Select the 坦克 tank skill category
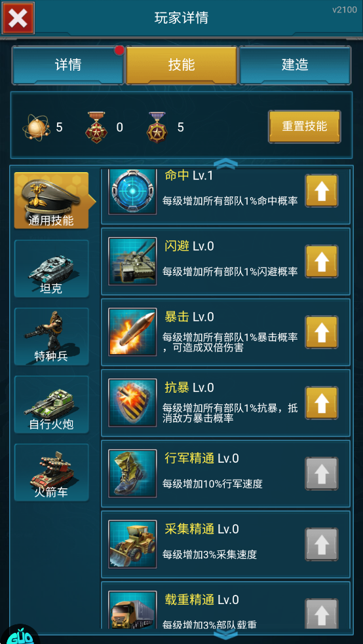 [x=51, y=268]
